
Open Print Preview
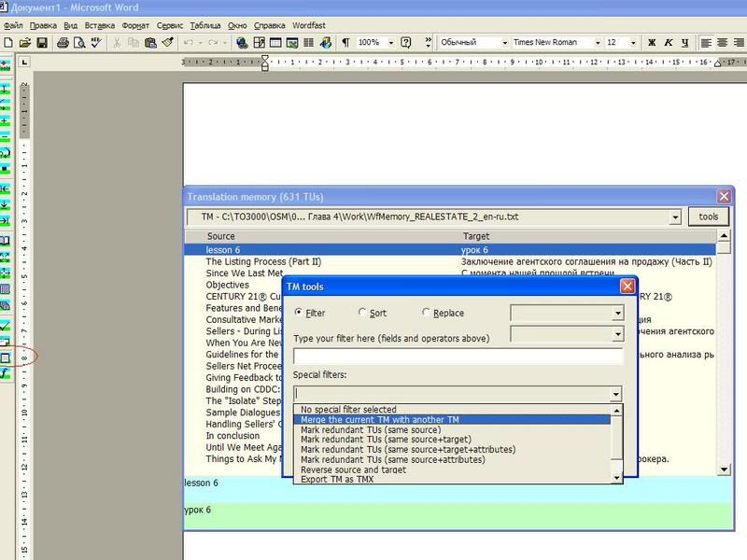tap(79, 43)
